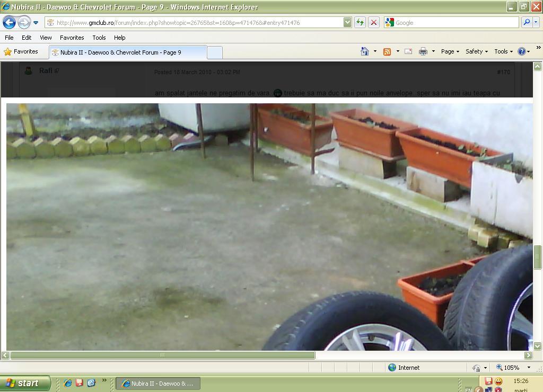543x392 pixels.
Task: Open a new blank tab
Action: coord(215,52)
